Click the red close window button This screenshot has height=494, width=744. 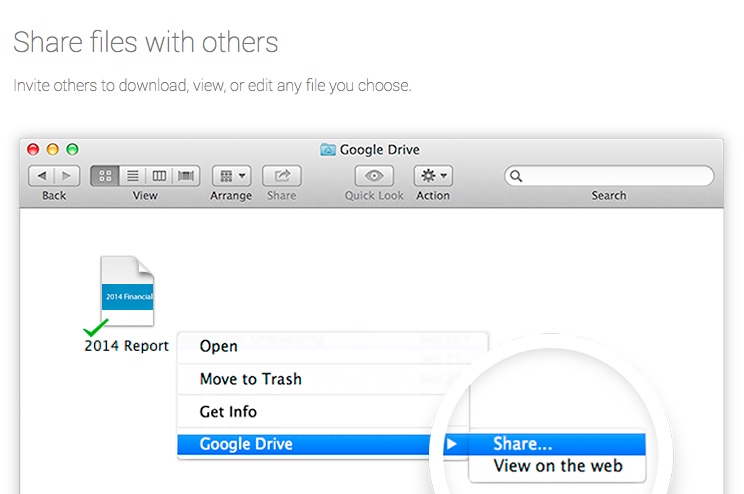click(x=33, y=149)
